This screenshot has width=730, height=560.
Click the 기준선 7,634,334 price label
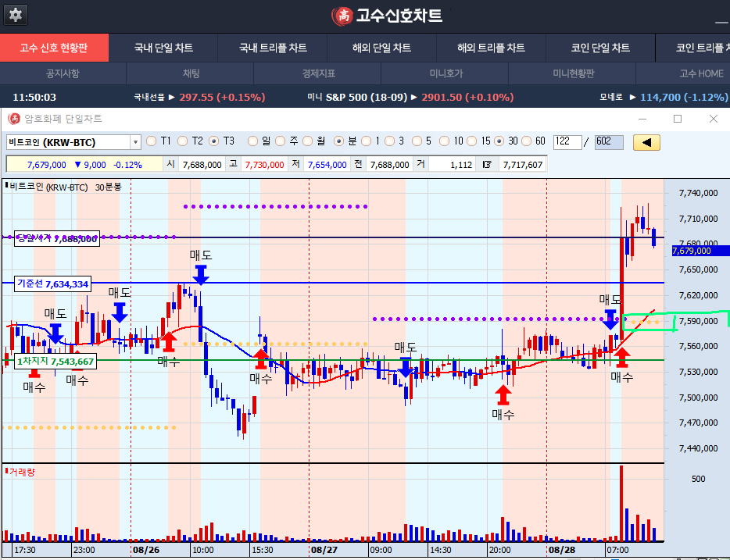click(x=53, y=284)
